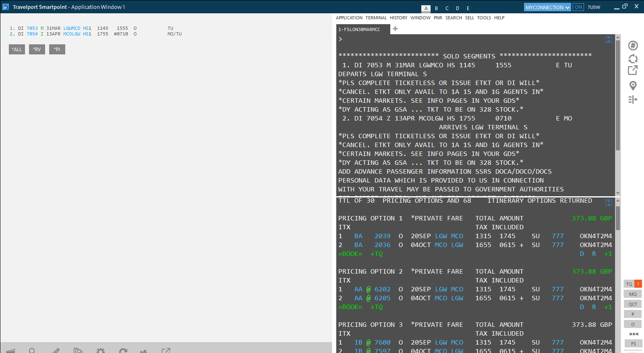Click the Travelport Smartpoint logo in title bar
This screenshot has width=644, height=353.
click(x=6, y=7)
